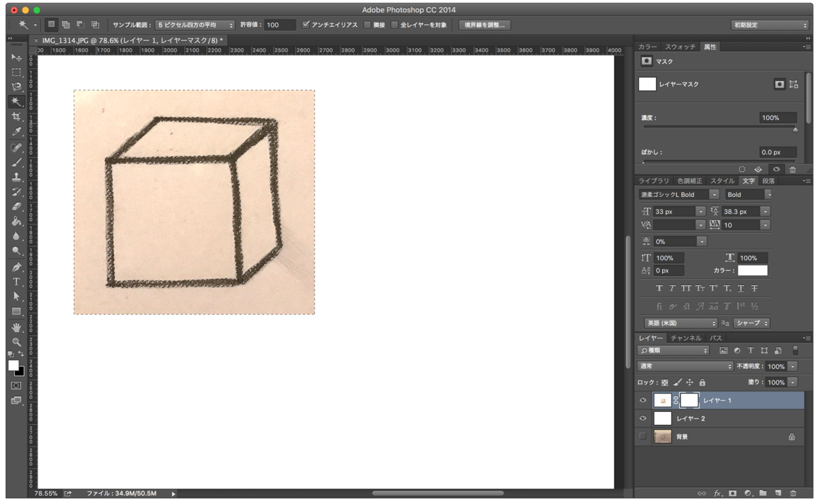Switch to the チャンネル tab
The width and height of the screenshot is (819, 504).
[686, 338]
